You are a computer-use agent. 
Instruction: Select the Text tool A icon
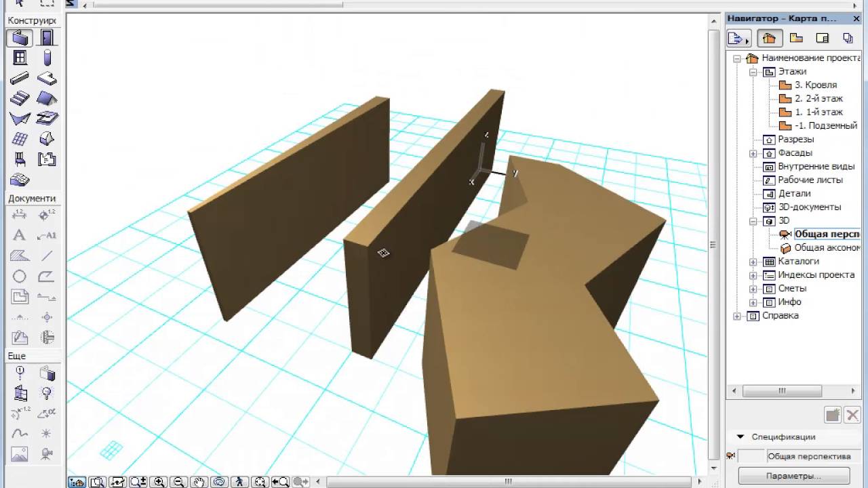click(x=20, y=235)
